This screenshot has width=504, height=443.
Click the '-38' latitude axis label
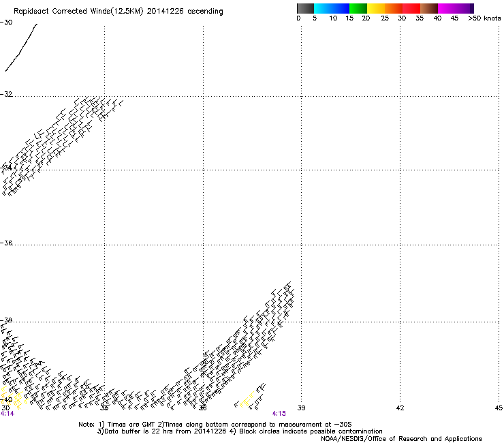(6, 320)
